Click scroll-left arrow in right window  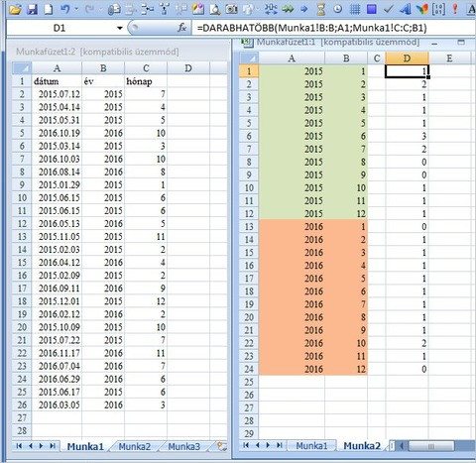coord(402,446)
